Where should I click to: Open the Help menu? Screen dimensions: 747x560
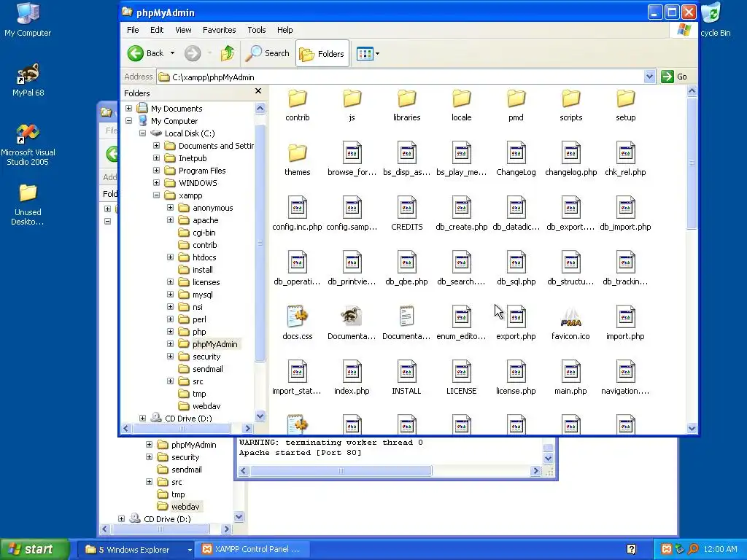(x=285, y=30)
